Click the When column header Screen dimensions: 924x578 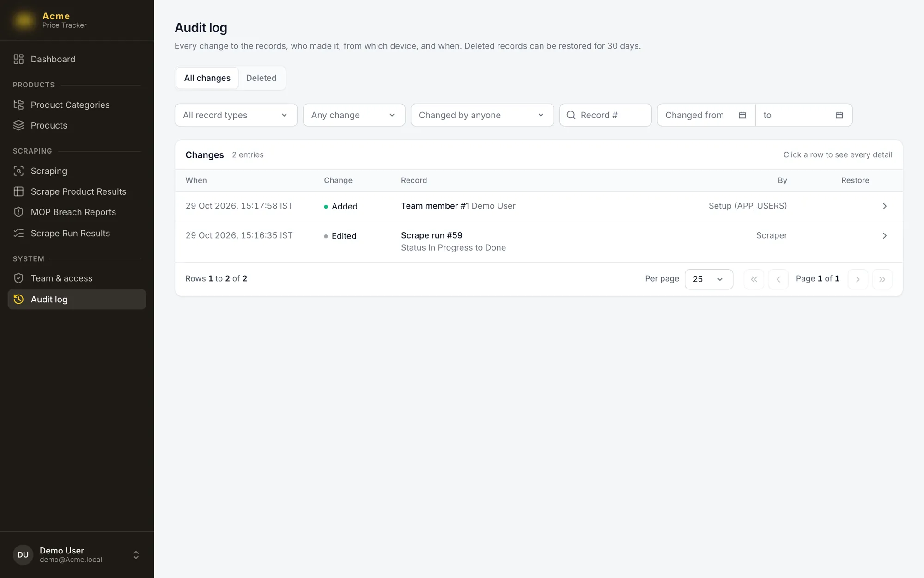[196, 180]
